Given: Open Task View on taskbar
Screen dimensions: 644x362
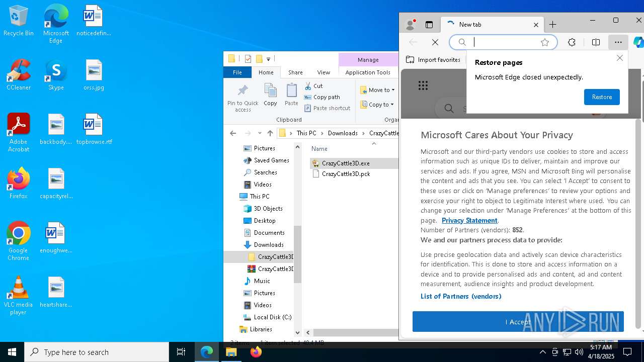Looking at the screenshot, I should 181,352.
